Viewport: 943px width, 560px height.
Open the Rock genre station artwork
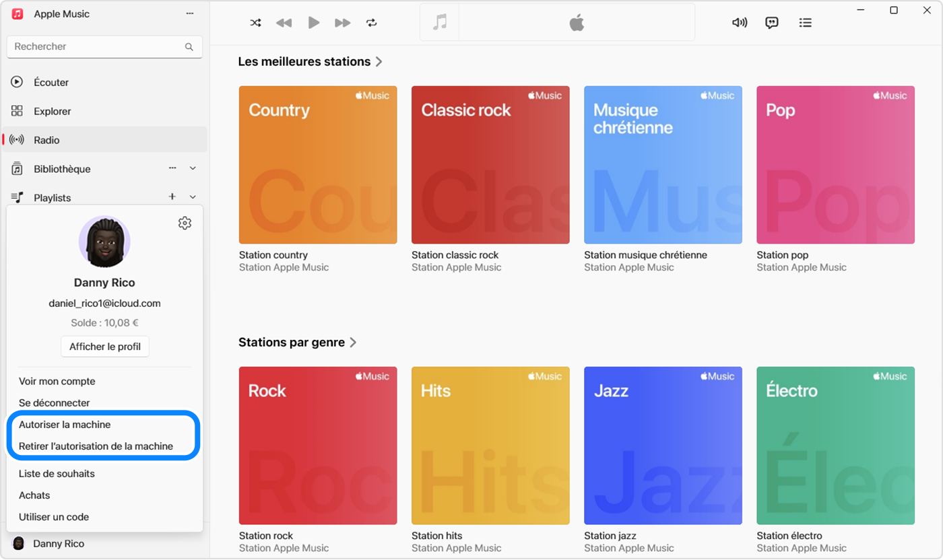point(318,446)
